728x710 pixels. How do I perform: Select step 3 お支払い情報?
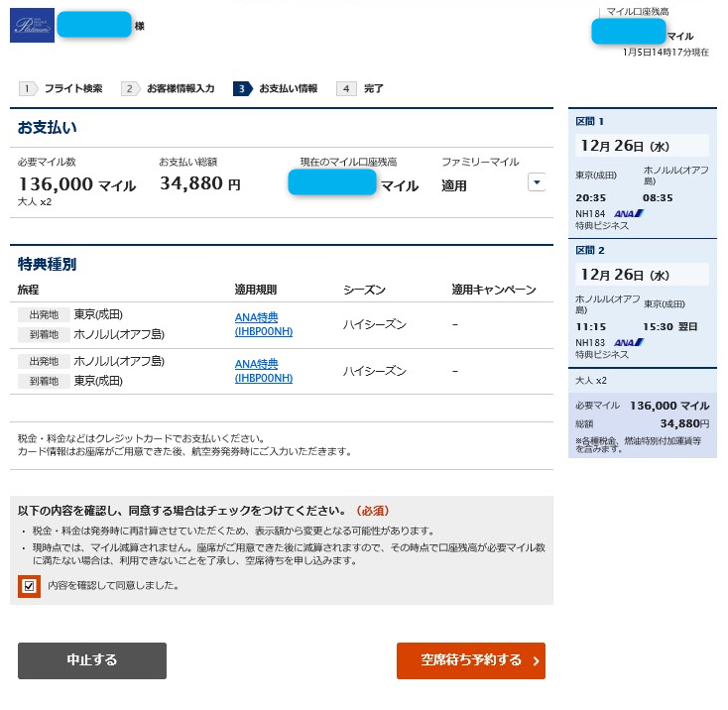pos(276,88)
